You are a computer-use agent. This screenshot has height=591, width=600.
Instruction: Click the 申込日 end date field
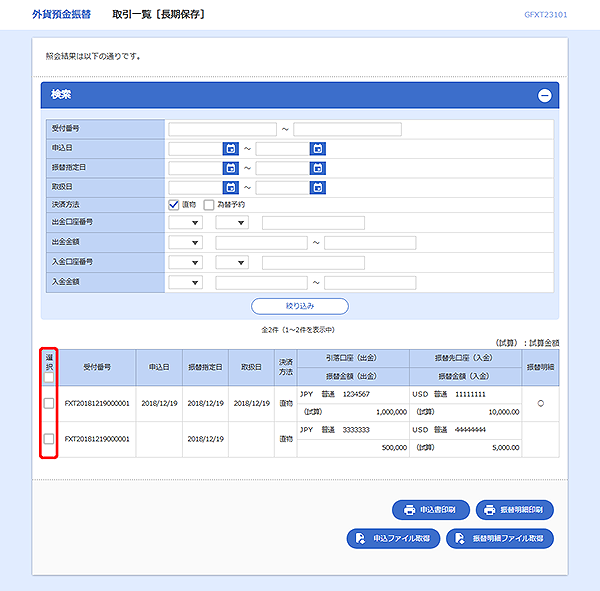point(283,149)
